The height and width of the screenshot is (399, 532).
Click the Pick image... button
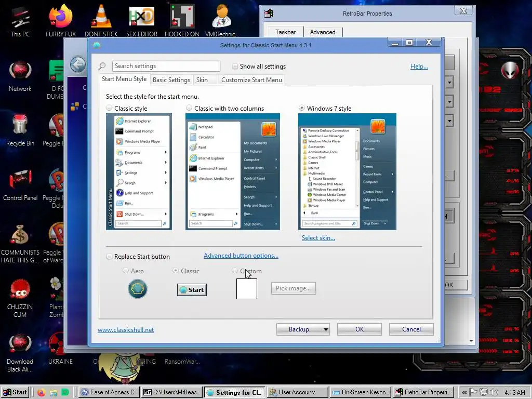coord(294,288)
